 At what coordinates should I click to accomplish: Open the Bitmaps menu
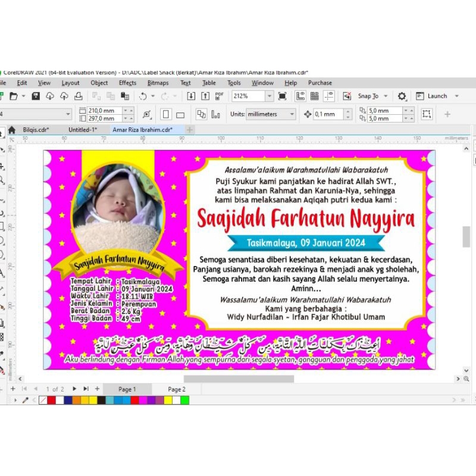click(x=158, y=83)
